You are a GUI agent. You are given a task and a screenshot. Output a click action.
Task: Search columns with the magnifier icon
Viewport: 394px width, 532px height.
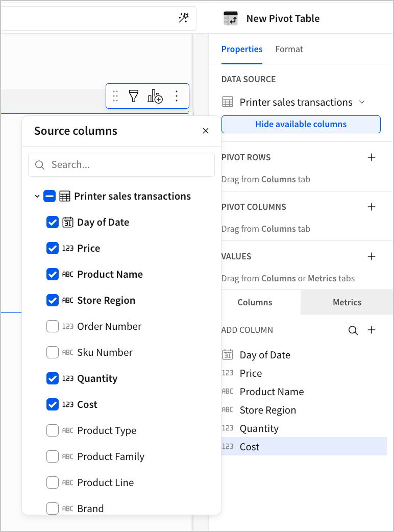pyautogui.click(x=353, y=330)
